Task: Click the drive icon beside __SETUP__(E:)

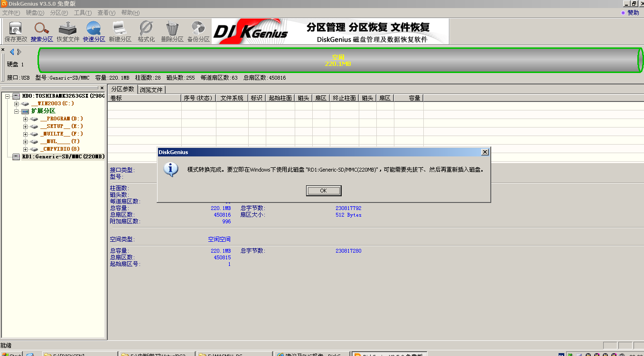Action: [x=34, y=126]
